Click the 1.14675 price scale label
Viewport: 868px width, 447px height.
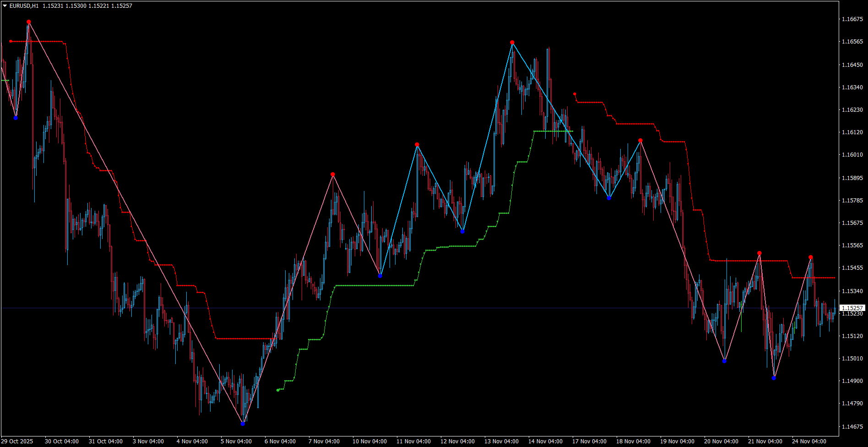coord(852,427)
